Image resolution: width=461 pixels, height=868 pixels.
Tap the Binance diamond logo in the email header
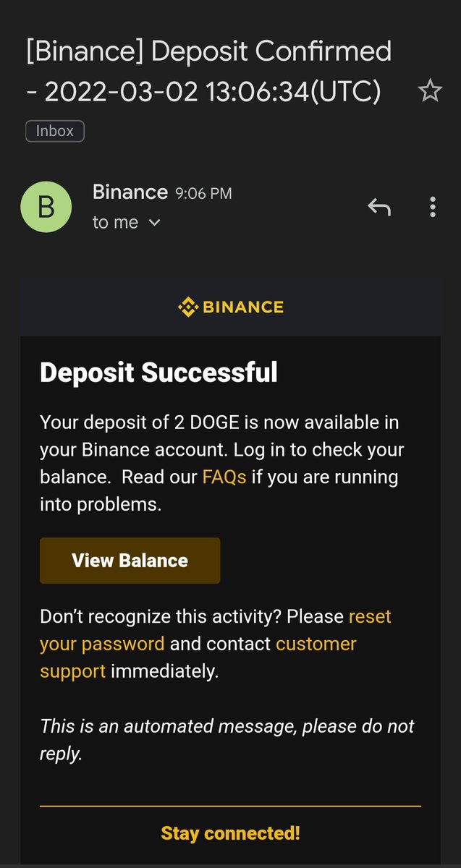click(187, 307)
